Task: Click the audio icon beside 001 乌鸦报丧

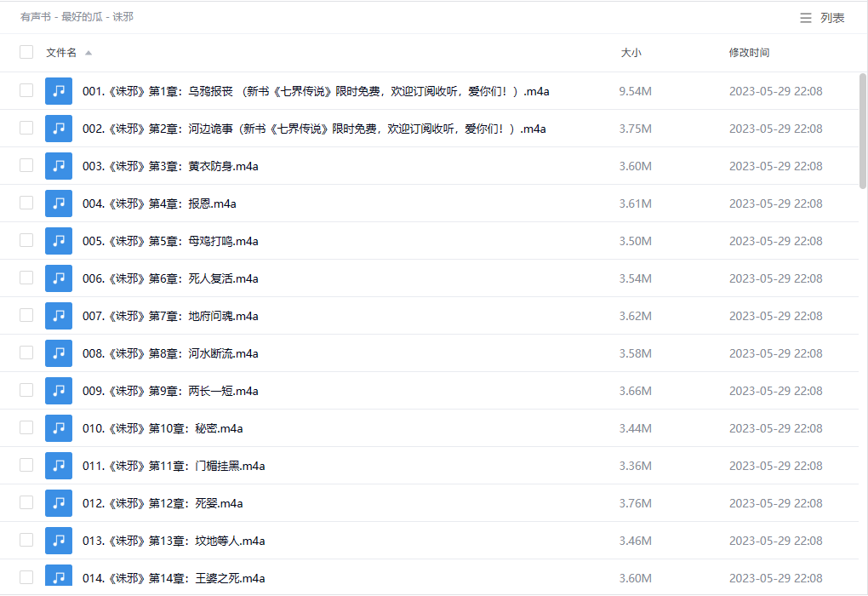Action: 59,90
